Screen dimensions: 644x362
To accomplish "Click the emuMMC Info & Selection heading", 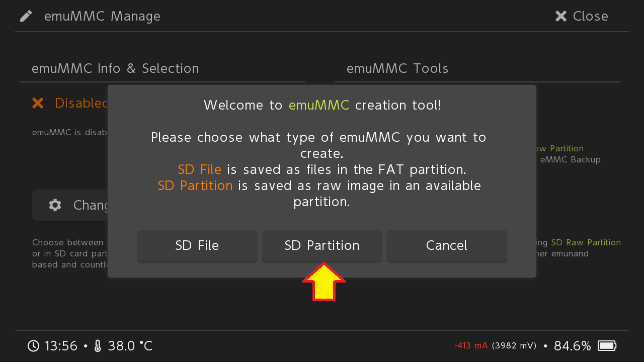I will point(115,68).
